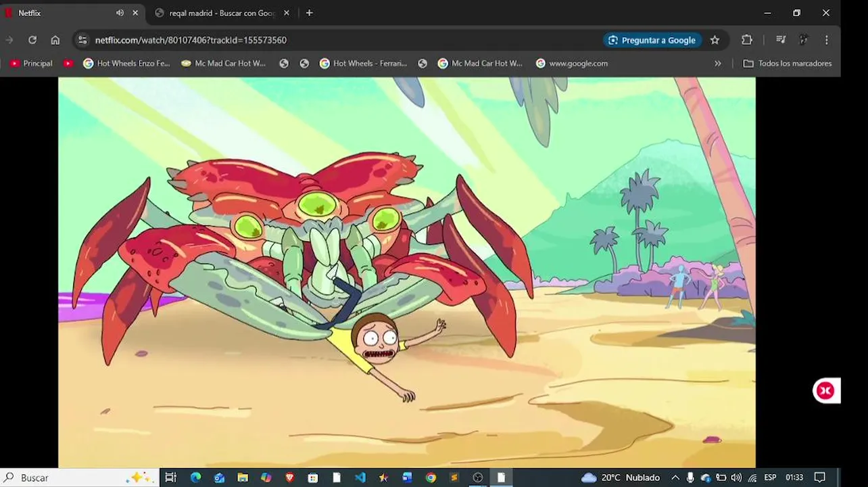Screen dimensions: 868x487
Task: Open Copilot from the taskbar
Action: [266, 478]
